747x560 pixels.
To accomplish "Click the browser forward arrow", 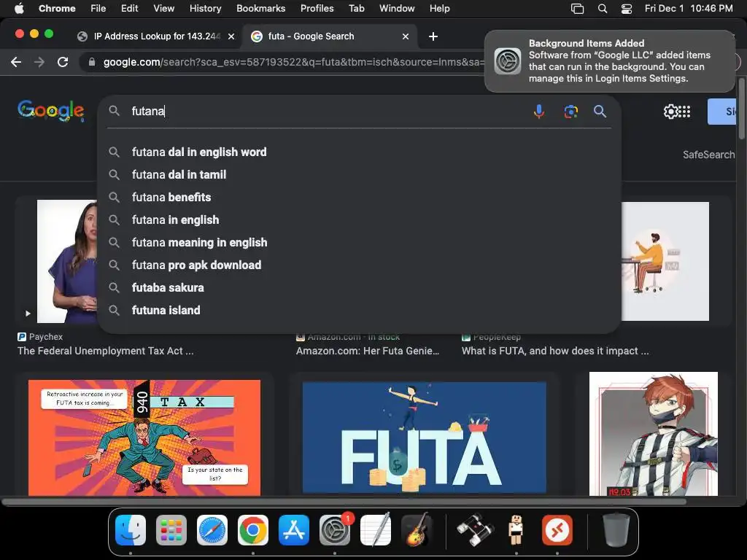I will pyautogui.click(x=39, y=63).
